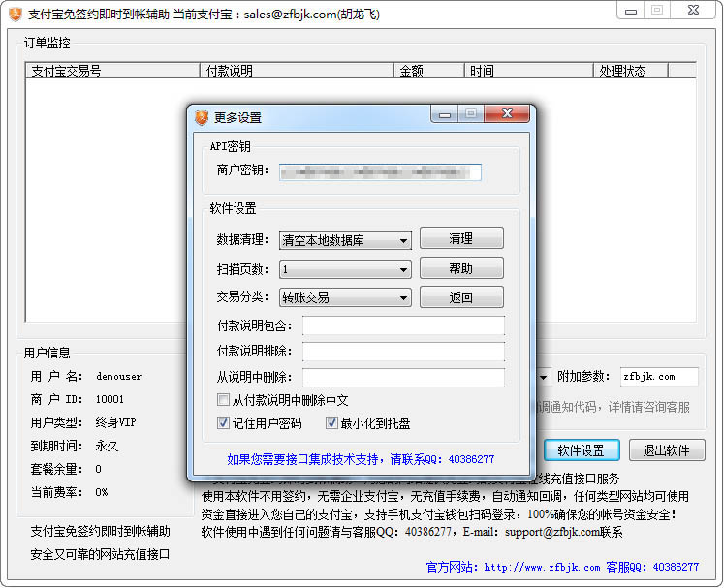Click the 金额 column header
The image size is (724, 588).
(x=429, y=71)
